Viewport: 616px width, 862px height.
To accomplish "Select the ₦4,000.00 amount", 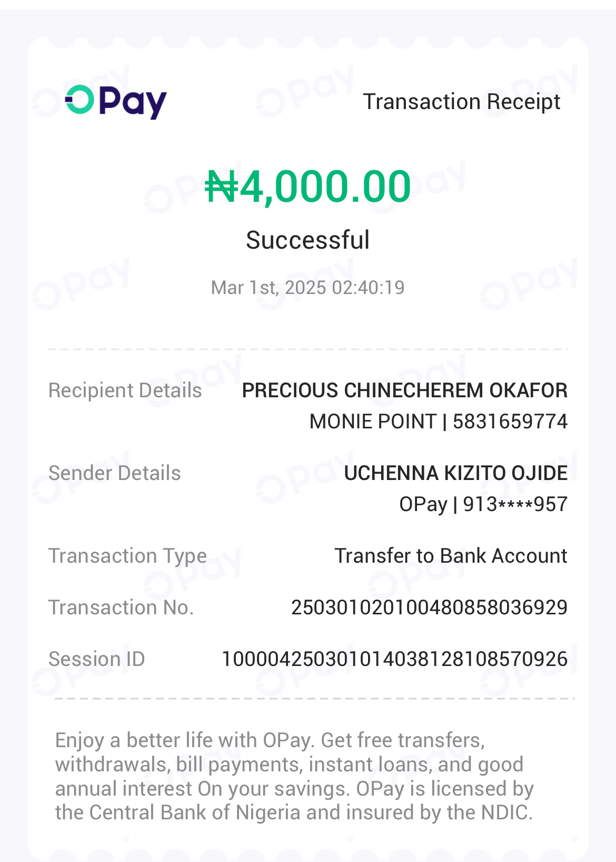I will point(308,187).
